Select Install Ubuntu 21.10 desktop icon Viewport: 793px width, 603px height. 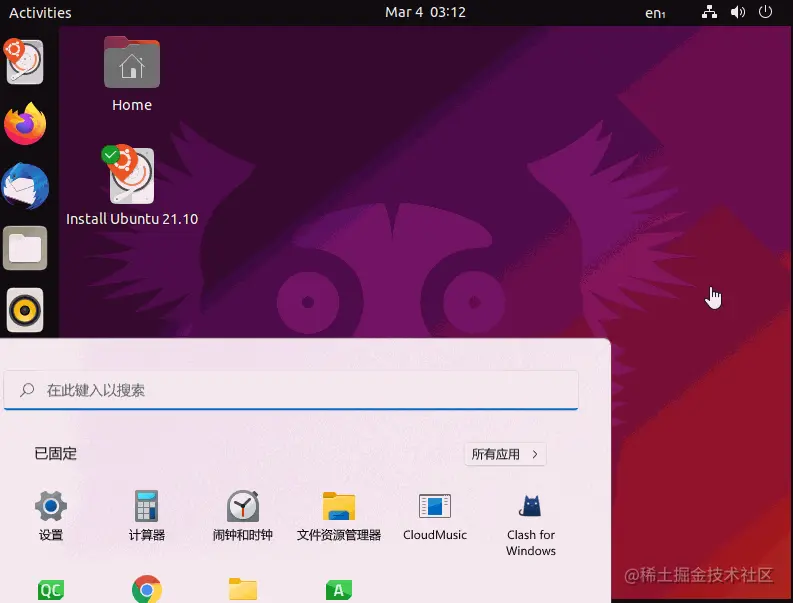[x=131, y=186]
